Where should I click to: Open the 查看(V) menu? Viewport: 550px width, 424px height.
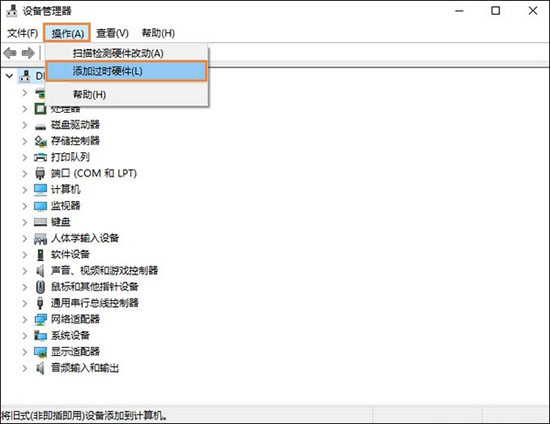(x=113, y=33)
